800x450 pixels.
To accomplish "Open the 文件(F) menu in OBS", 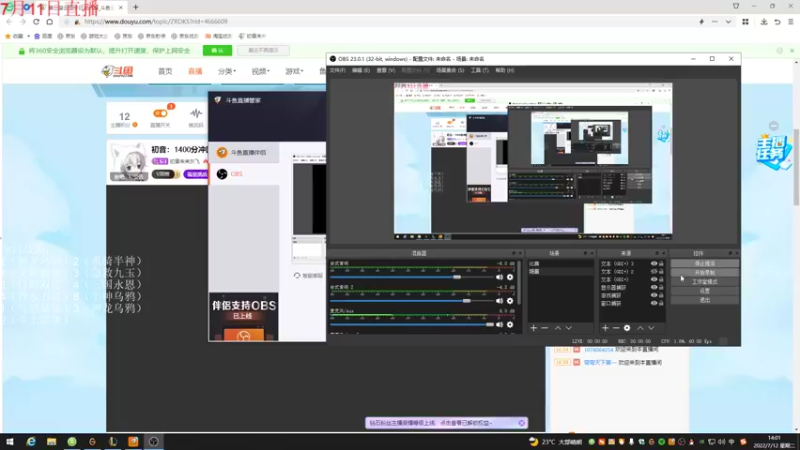I will coord(337,70).
